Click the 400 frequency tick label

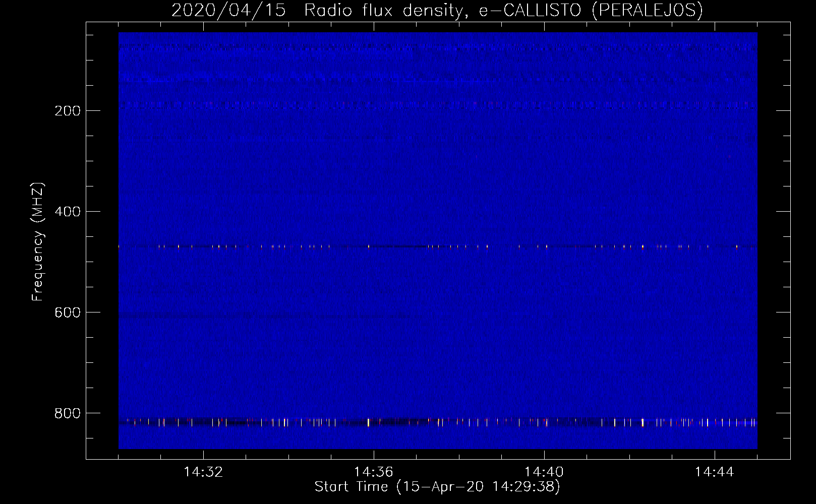tap(68, 211)
